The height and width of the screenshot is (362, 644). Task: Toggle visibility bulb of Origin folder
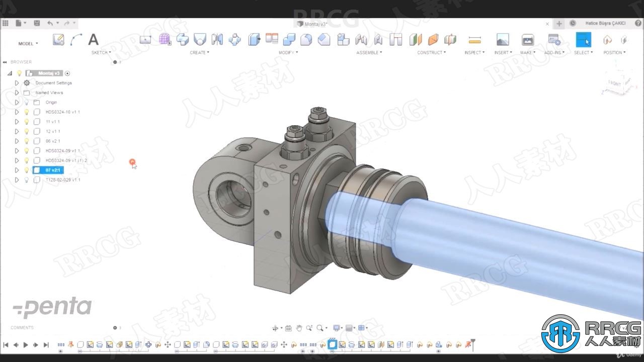pyautogui.click(x=27, y=103)
